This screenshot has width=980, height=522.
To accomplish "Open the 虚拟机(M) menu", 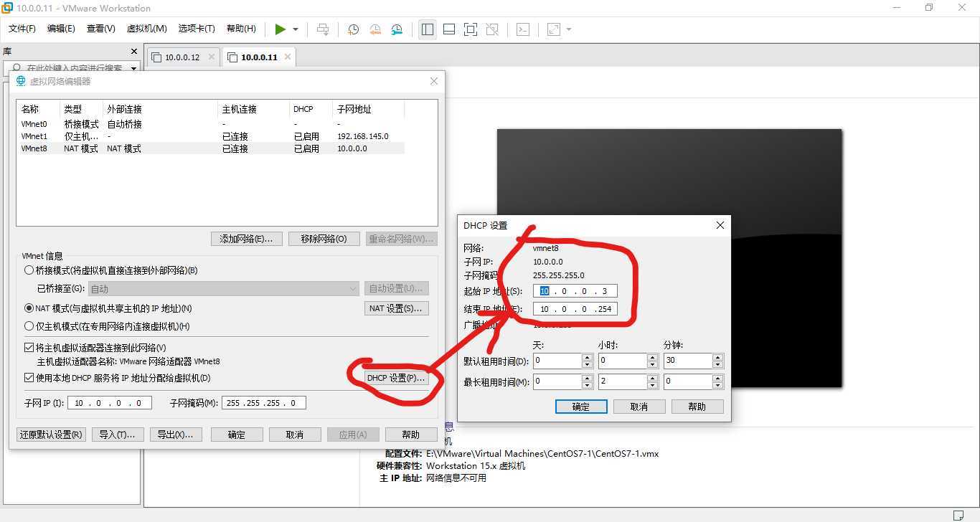I will coord(147,29).
